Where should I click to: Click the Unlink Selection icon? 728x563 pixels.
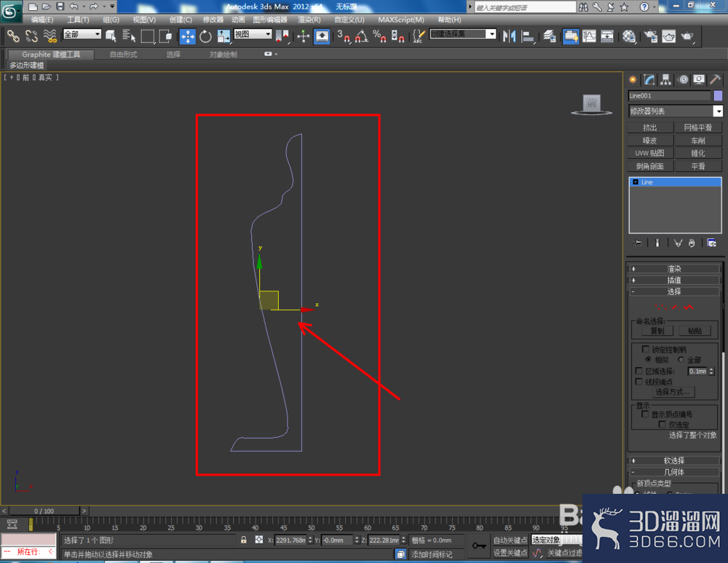(x=31, y=36)
